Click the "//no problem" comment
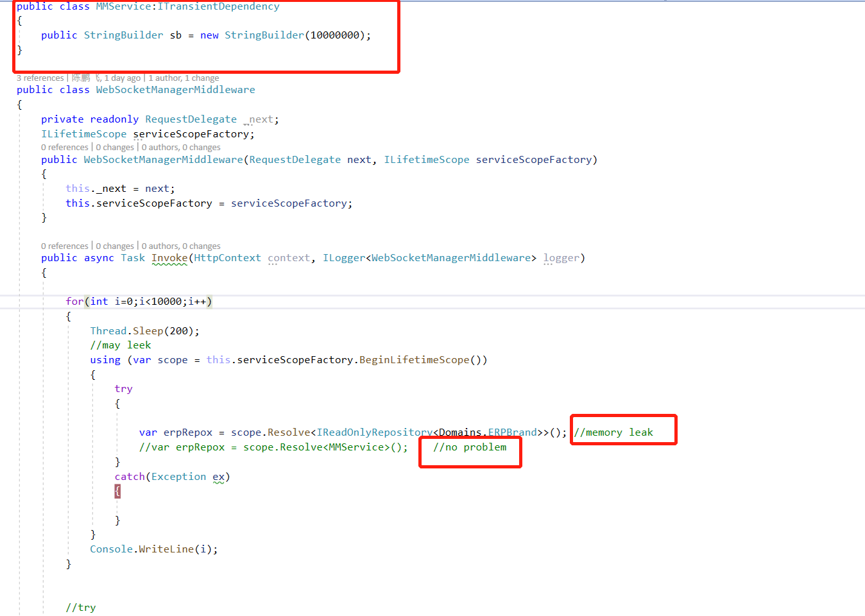This screenshot has height=616, width=865. (x=470, y=447)
